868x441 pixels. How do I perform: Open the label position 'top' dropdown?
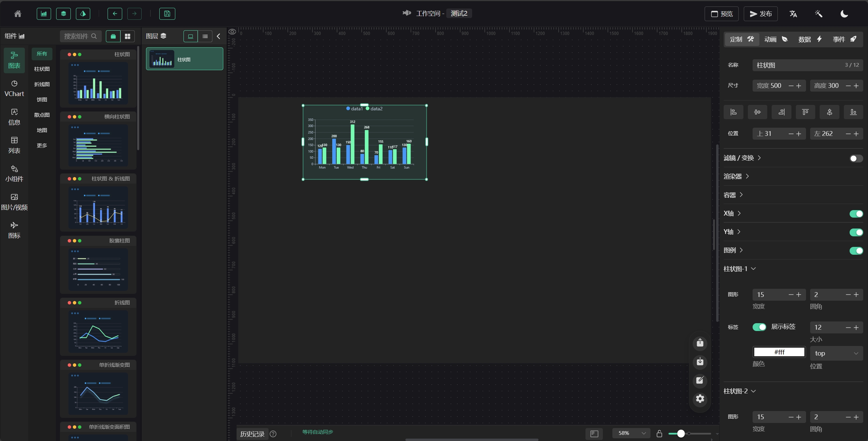[836, 353]
